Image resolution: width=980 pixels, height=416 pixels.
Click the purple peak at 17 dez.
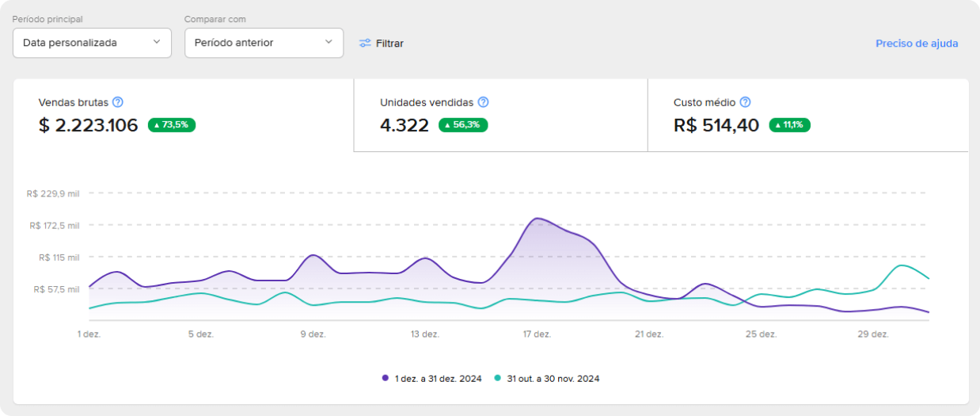tap(537, 218)
